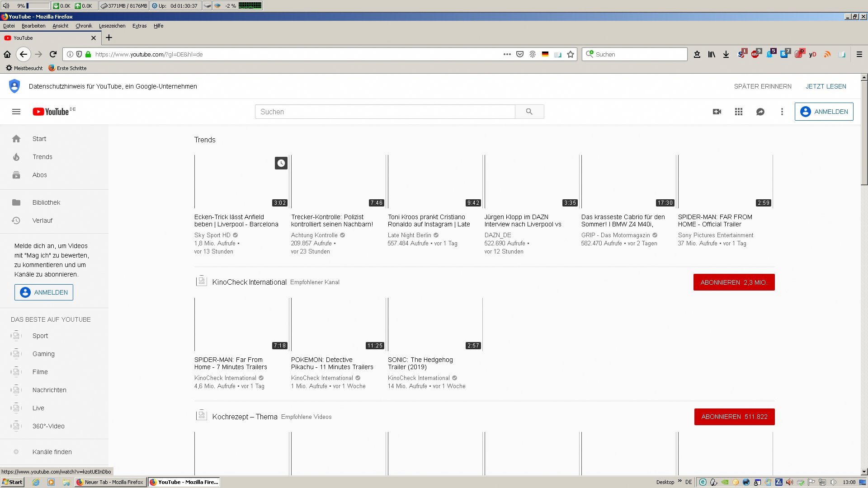868x488 pixels.
Task: Open the YouTube hamburger guide menu
Action: point(16,112)
